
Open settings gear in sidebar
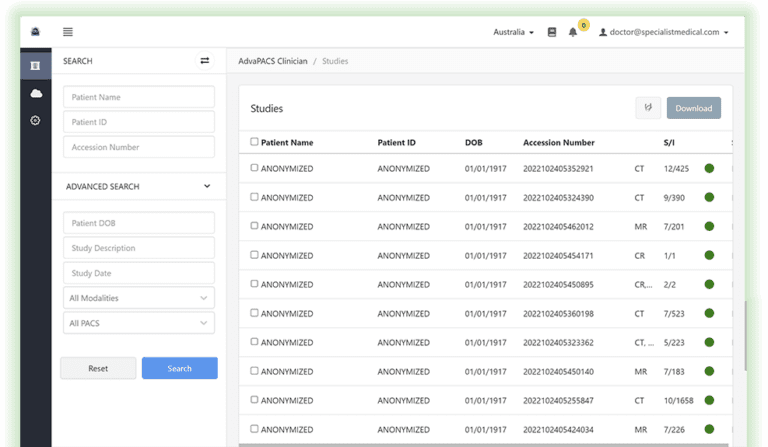click(36, 120)
